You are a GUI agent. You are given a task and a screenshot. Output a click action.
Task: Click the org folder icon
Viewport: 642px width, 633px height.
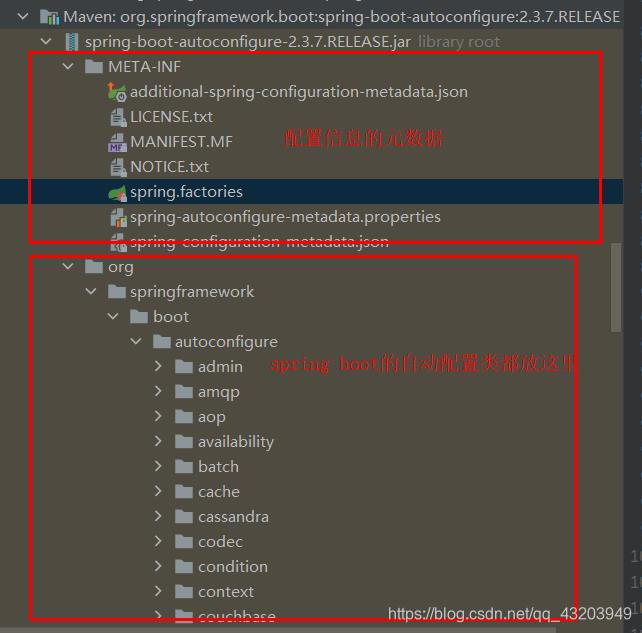[x=94, y=267]
